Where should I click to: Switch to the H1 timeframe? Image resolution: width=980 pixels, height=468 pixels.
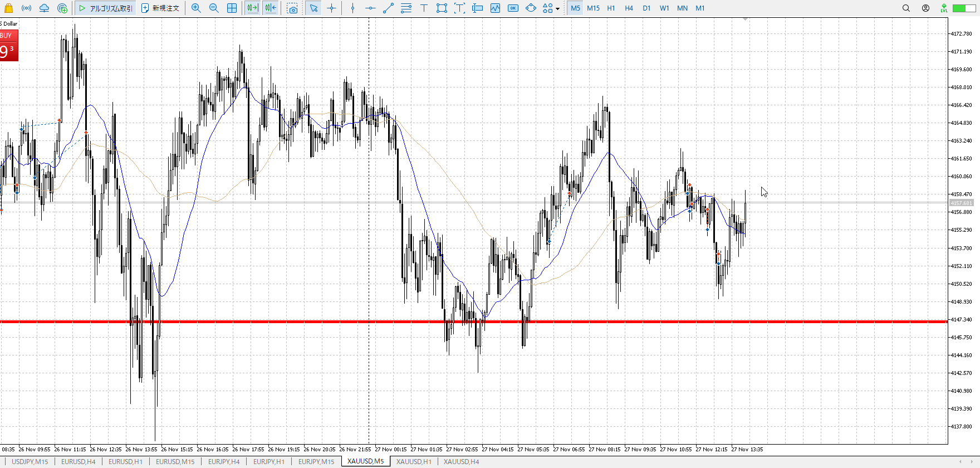point(611,8)
